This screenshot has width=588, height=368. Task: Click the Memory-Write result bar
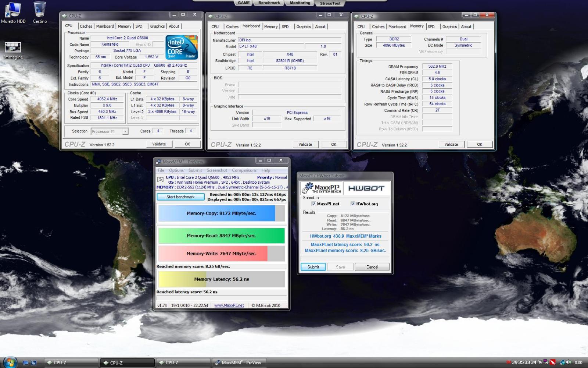[221, 254]
